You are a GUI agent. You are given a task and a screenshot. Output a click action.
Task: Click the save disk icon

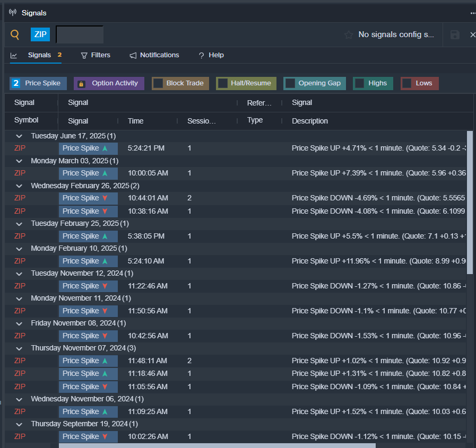tap(455, 34)
